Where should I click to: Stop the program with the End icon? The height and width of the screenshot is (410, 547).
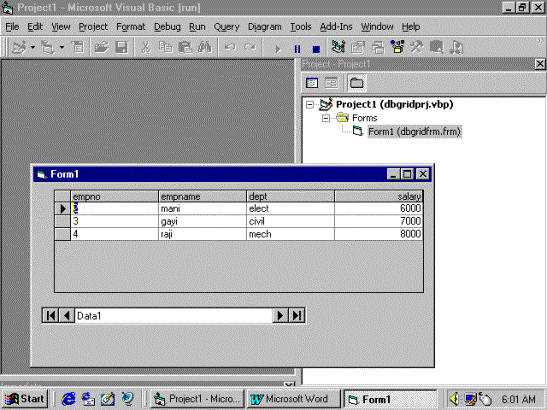tap(316, 49)
